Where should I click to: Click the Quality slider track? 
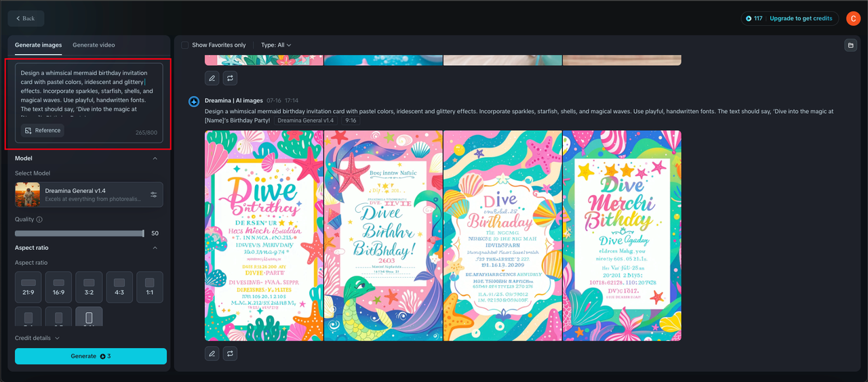click(79, 233)
